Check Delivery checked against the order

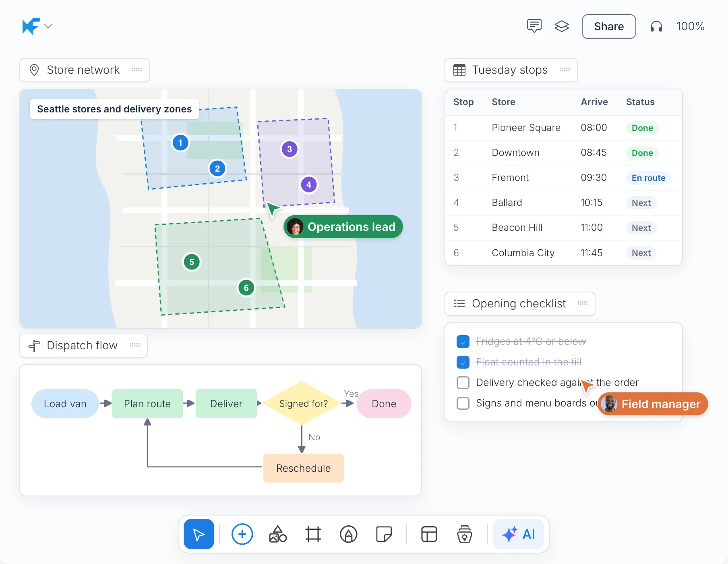click(x=463, y=383)
